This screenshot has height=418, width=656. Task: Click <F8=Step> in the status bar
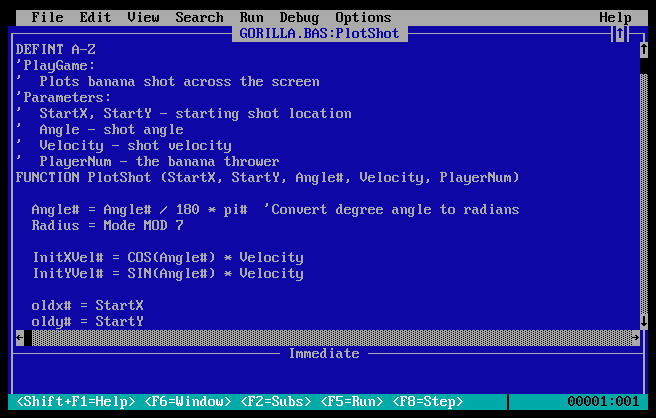[x=428, y=402]
